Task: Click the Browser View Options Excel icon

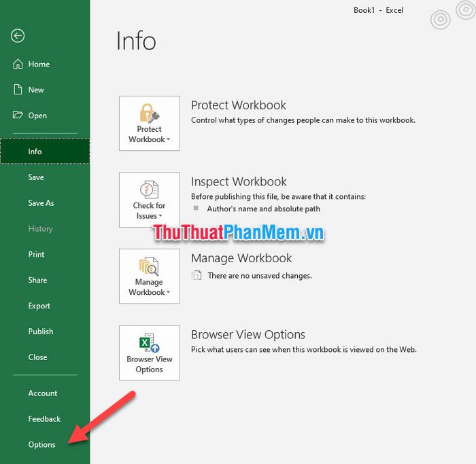Action: (x=149, y=343)
